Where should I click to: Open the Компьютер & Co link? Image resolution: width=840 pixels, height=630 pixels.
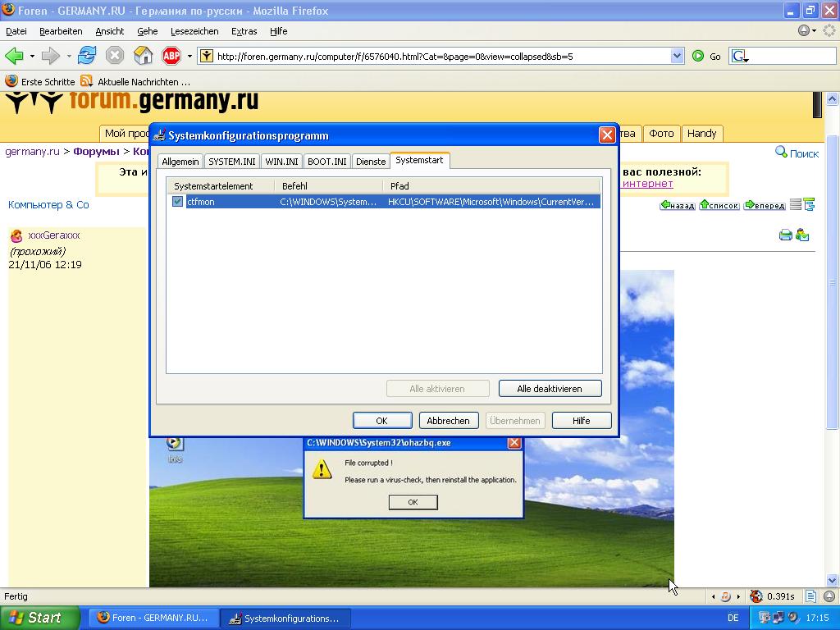coord(48,204)
